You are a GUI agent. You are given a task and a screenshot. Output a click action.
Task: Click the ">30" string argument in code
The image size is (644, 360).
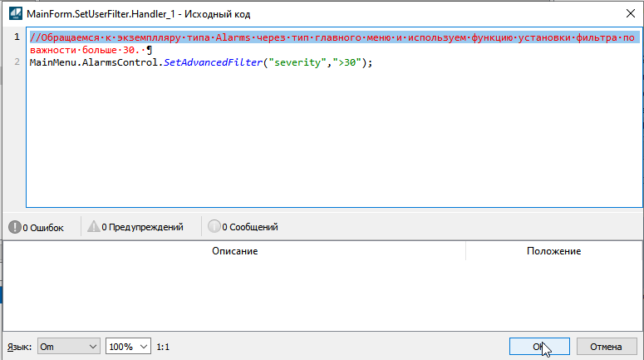point(347,62)
